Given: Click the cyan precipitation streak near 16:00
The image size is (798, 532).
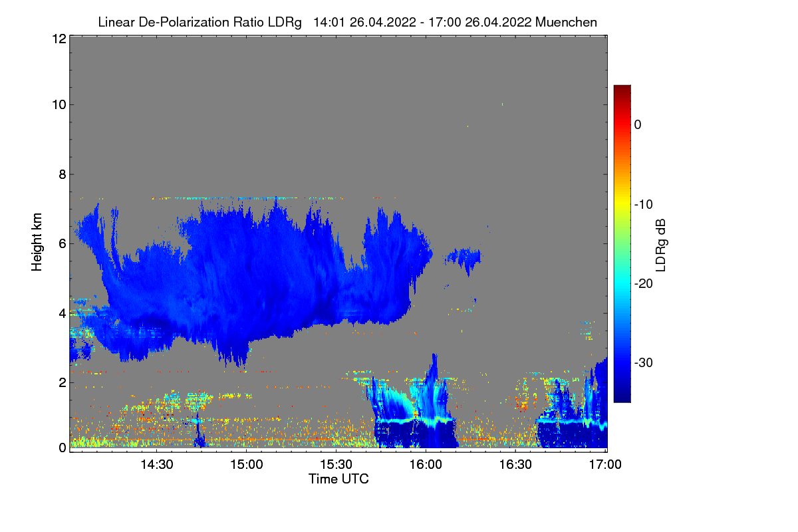Looking at the screenshot, I should click(418, 421).
